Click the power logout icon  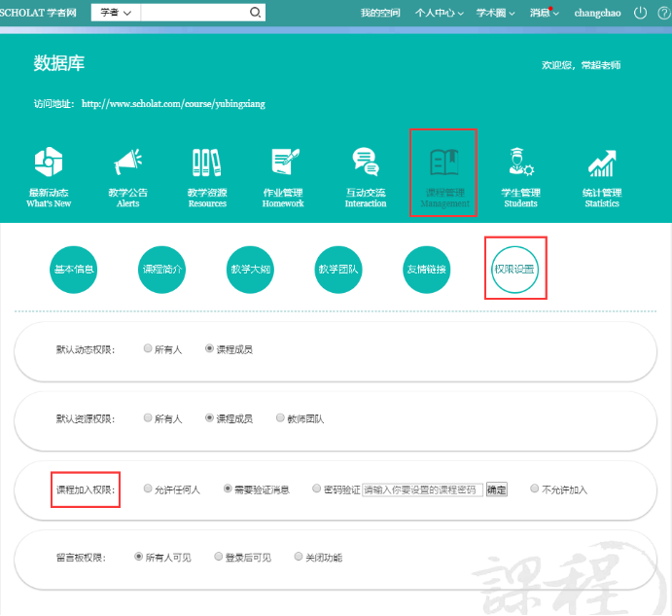[x=640, y=13]
